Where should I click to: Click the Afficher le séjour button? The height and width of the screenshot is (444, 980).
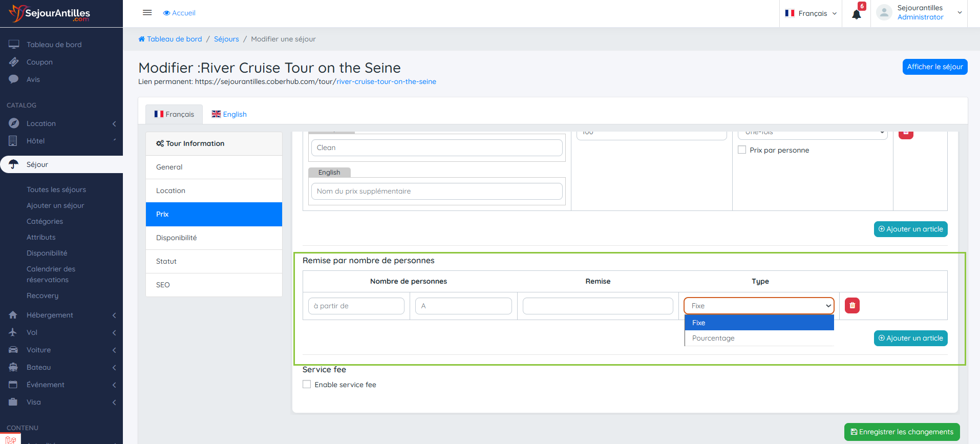934,67
